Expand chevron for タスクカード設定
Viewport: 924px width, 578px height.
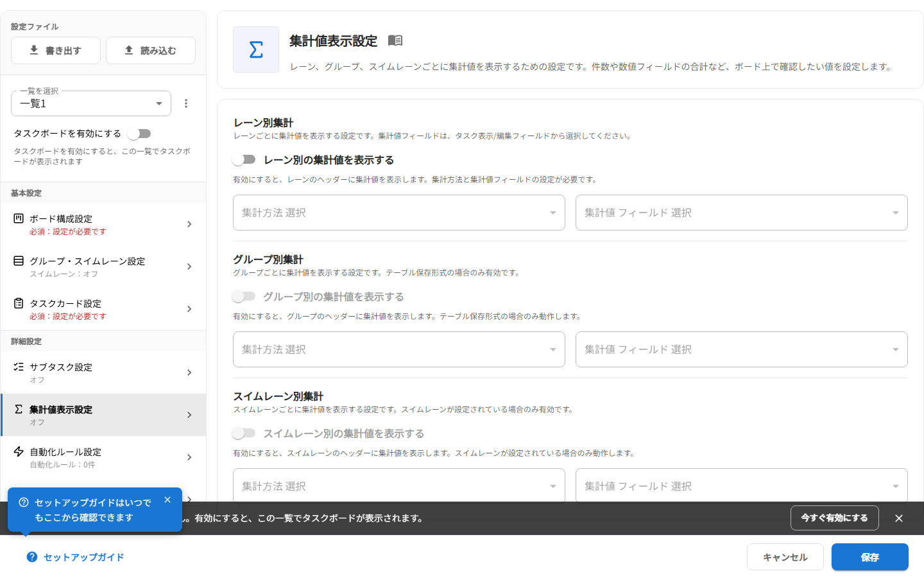coord(189,309)
